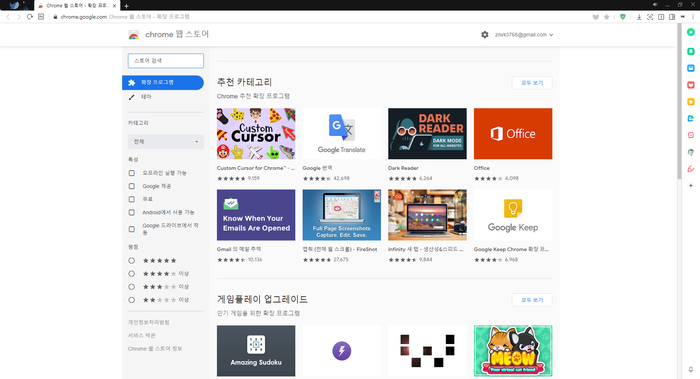
Task: Click the volume mute icon in title bar
Action: tap(655, 4)
